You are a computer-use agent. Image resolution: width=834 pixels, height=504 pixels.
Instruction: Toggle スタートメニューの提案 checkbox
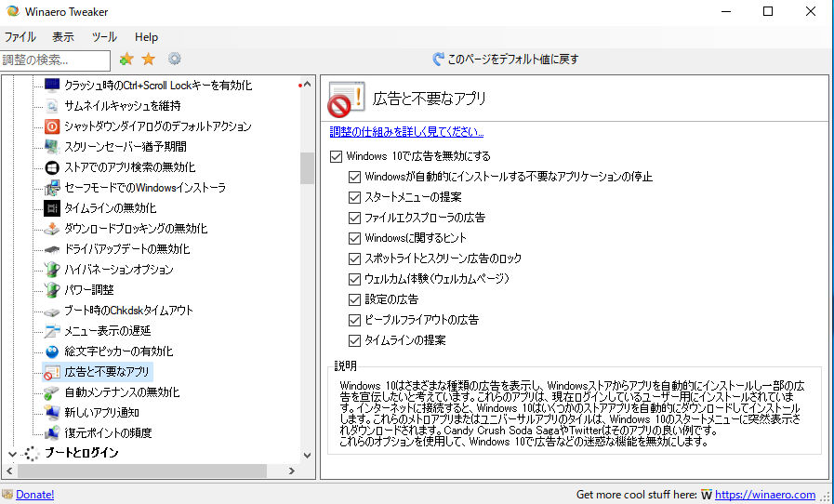tap(354, 197)
